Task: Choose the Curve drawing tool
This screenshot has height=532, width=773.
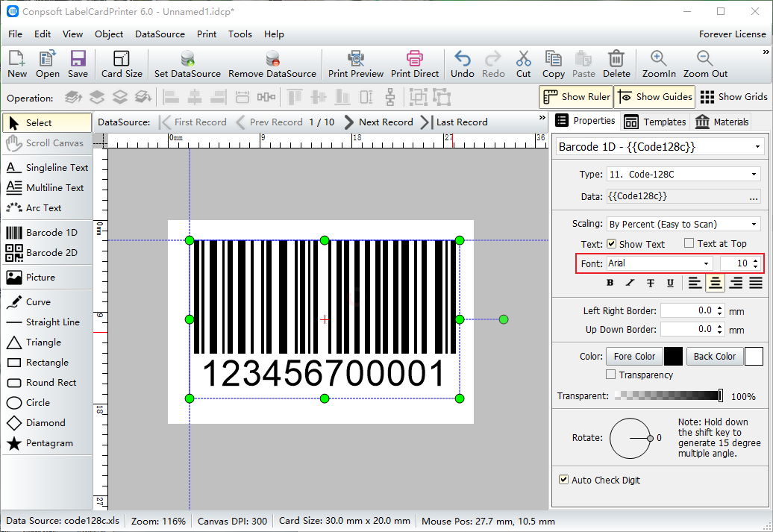Action: pos(47,302)
